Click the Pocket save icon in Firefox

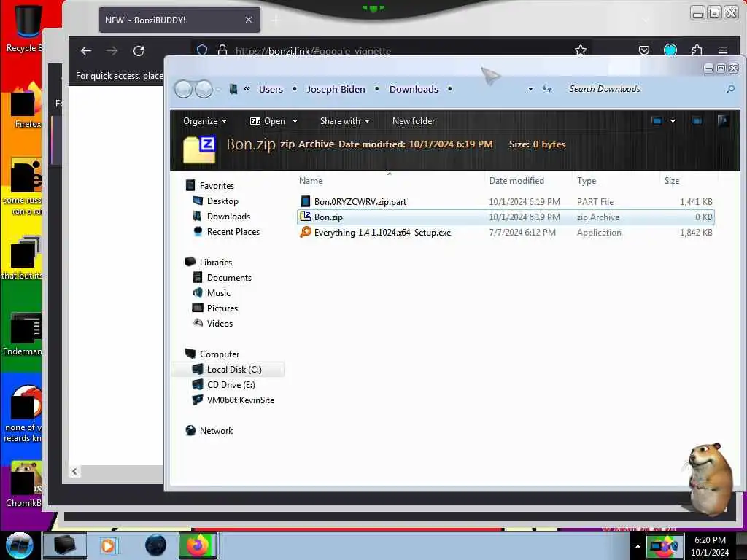click(x=644, y=50)
